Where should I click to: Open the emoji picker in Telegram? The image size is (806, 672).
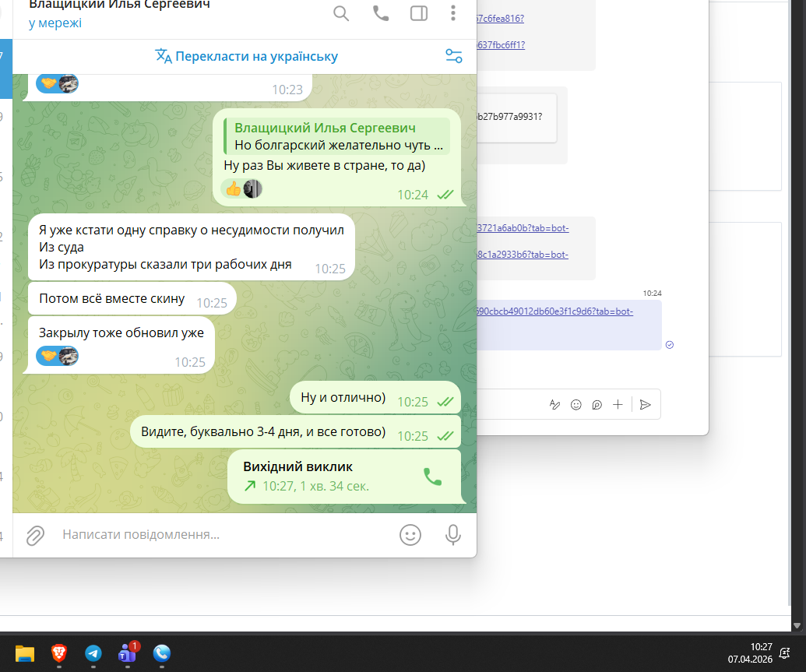410,535
